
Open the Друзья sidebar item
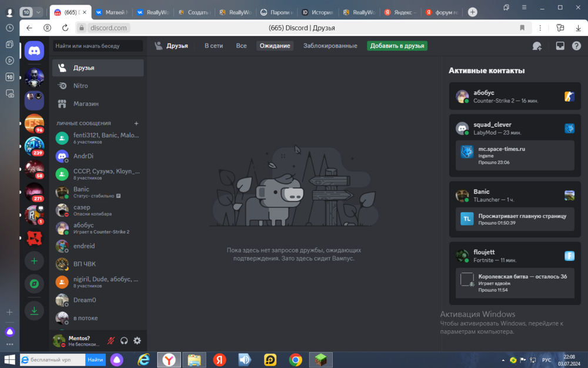pos(98,68)
